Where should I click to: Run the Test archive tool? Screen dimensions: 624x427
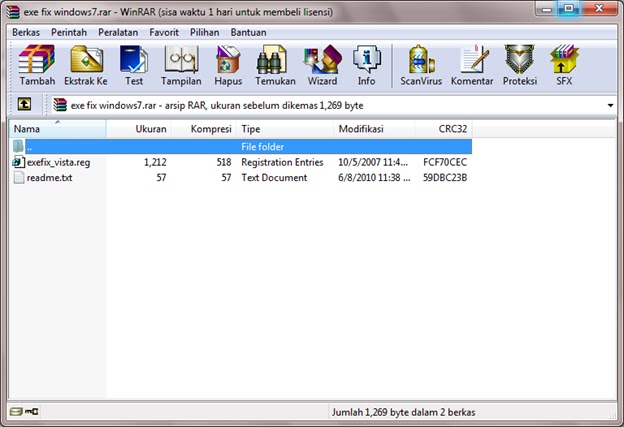(x=134, y=60)
